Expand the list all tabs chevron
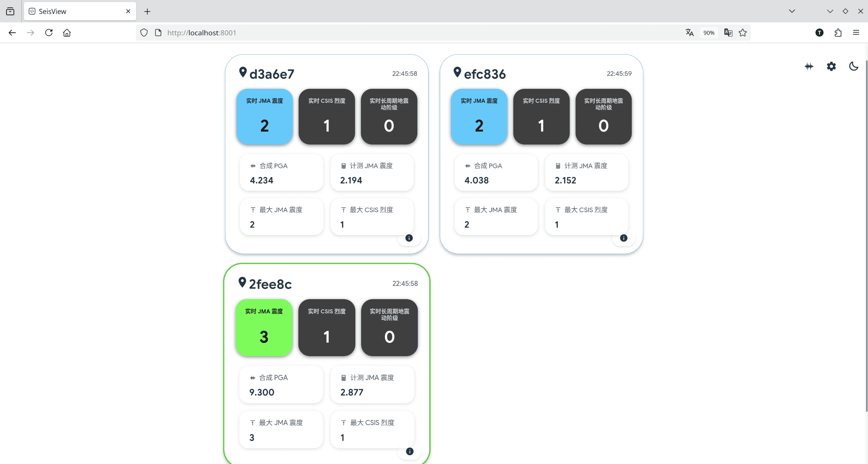 coord(792,11)
